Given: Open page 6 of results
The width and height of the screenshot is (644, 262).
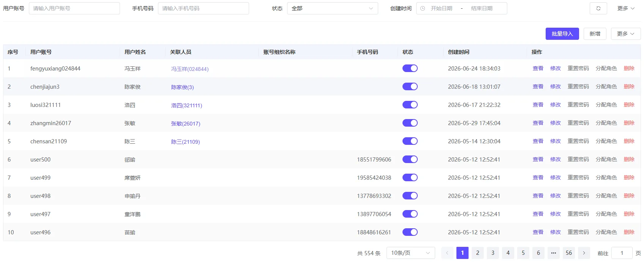Looking at the screenshot, I should [538, 253].
